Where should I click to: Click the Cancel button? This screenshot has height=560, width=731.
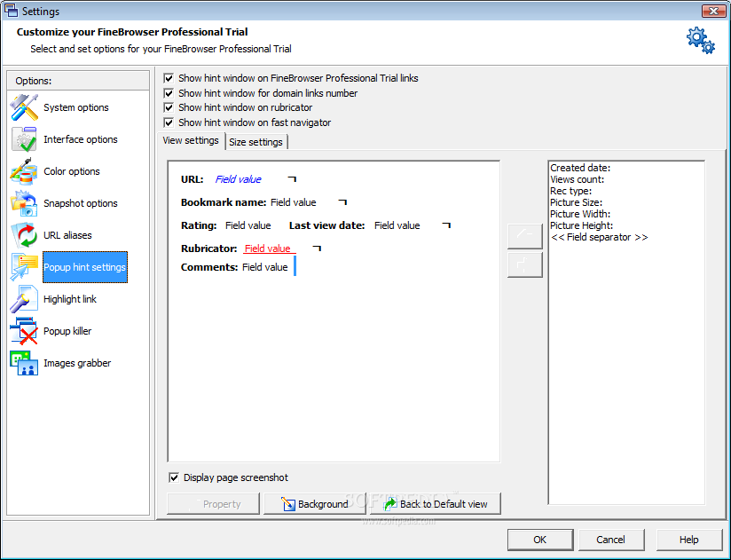point(611,540)
